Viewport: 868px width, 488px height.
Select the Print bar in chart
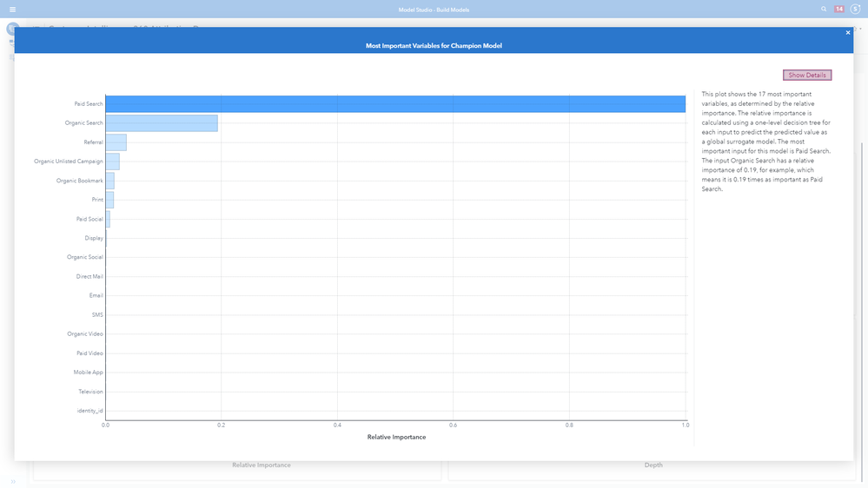[x=109, y=200]
